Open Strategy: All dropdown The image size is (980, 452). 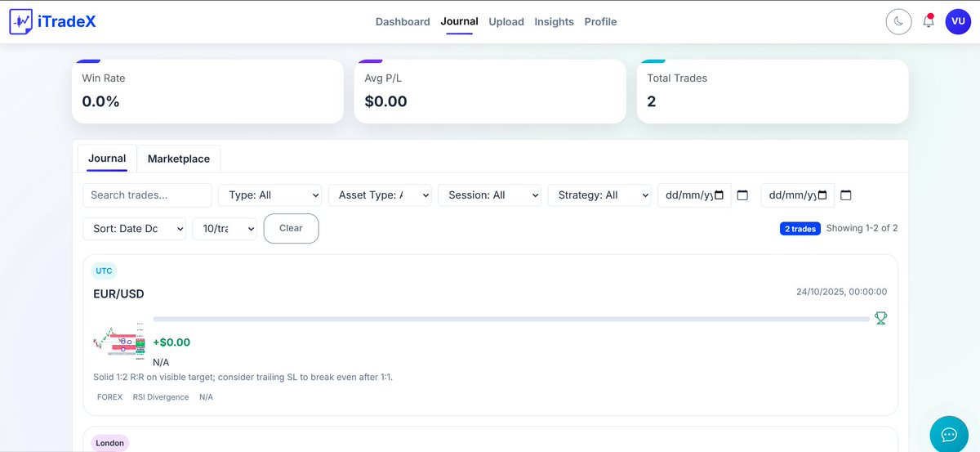click(x=599, y=195)
